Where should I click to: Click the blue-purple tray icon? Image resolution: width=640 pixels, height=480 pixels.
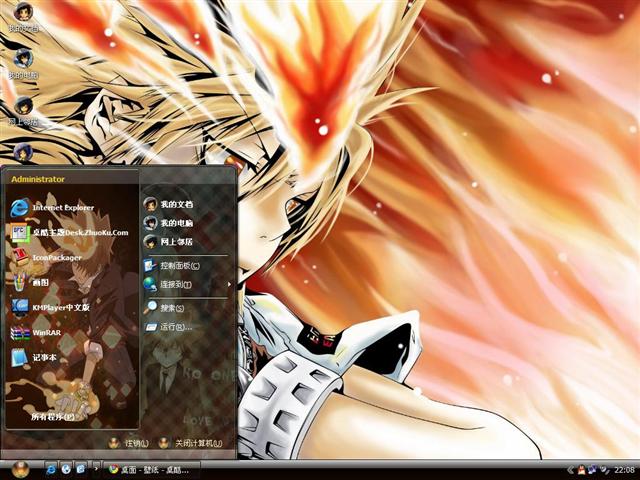coord(593,470)
